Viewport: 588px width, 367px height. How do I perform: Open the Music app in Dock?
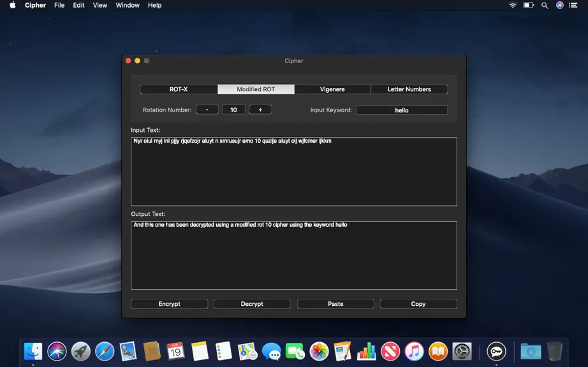click(x=414, y=351)
